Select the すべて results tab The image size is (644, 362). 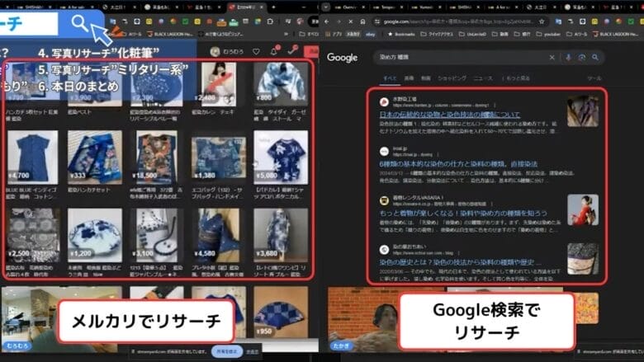coord(390,78)
